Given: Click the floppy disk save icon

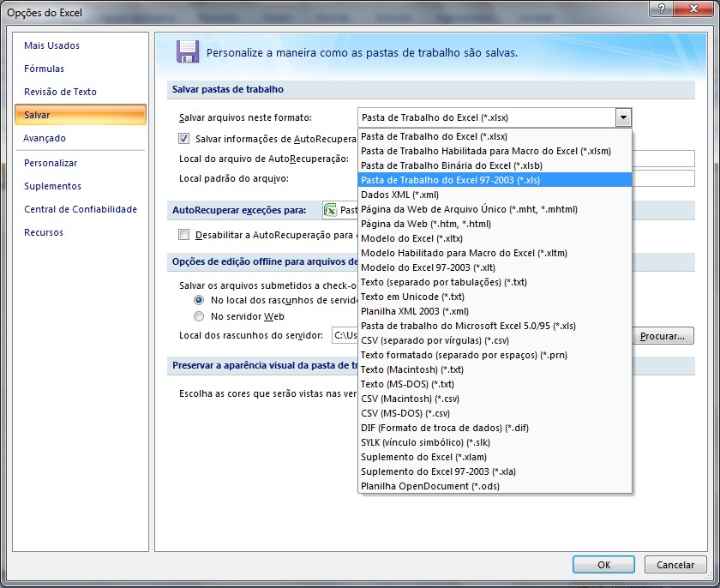Looking at the screenshot, I should [187, 51].
